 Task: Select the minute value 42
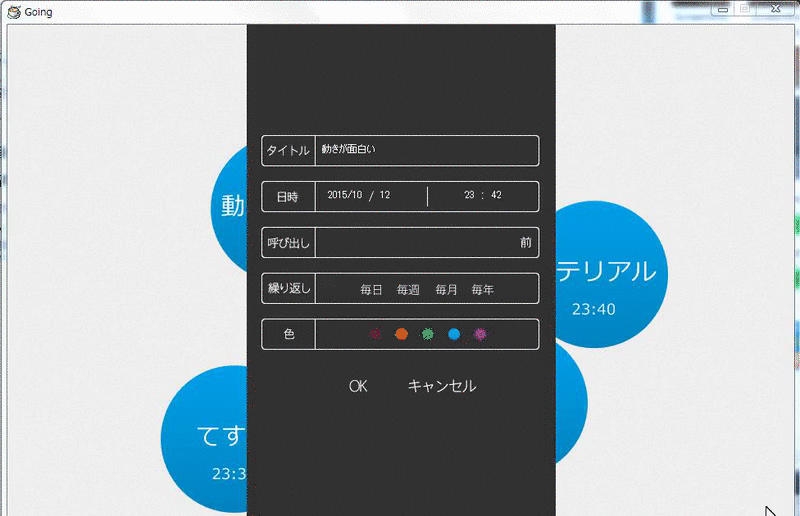[496, 195]
